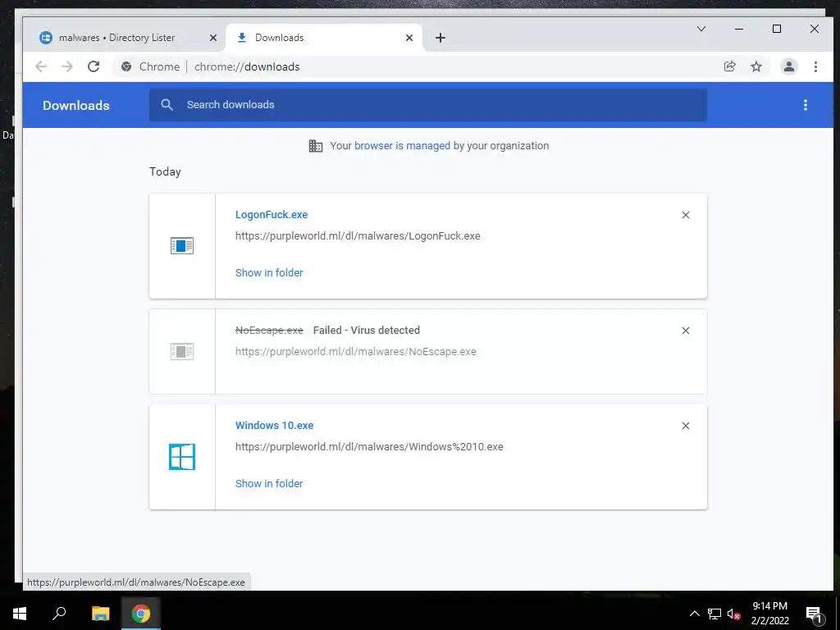Close the malwares Directory Lister tab
This screenshot has height=630, width=840.
(213, 38)
